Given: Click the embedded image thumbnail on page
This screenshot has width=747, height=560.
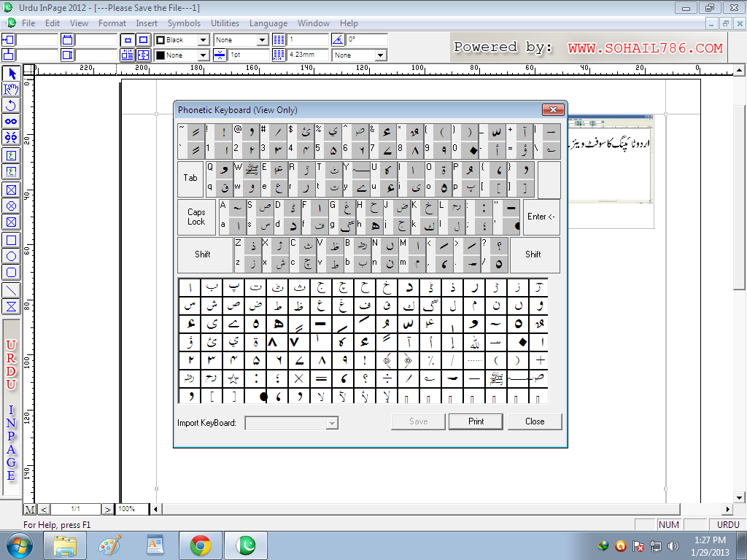Looking at the screenshot, I should tap(610, 159).
